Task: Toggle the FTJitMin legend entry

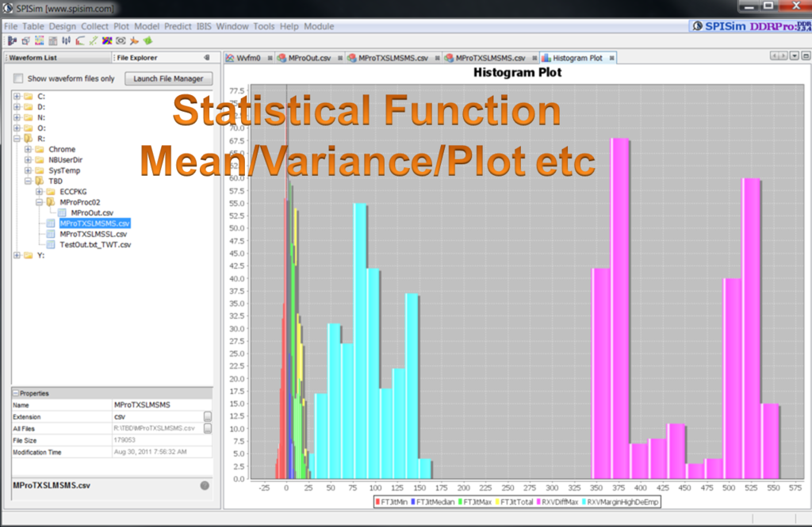Action: click(x=392, y=502)
